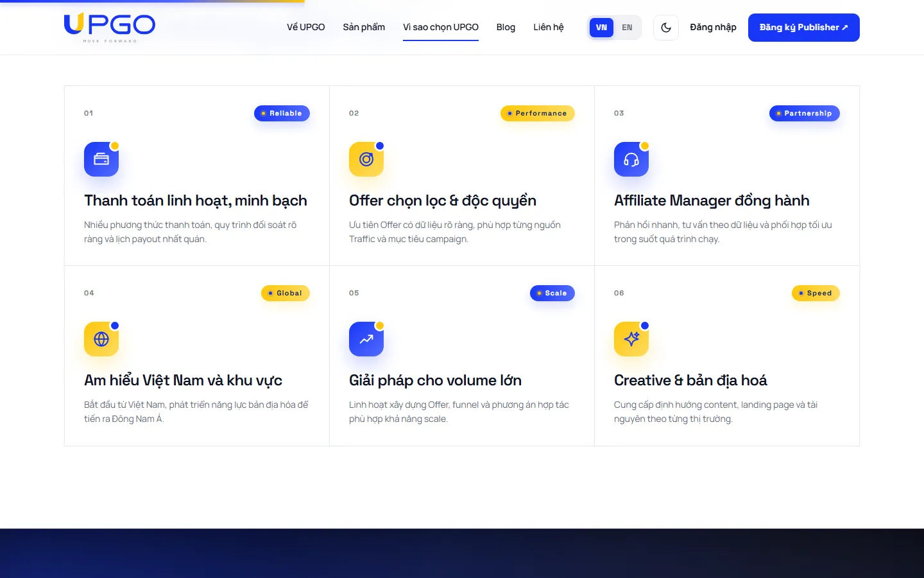The height and width of the screenshot is (578, 924).
Task: Click the description starting Ưu tiên Offer có dữ liệu
Action: click(455, 232)
